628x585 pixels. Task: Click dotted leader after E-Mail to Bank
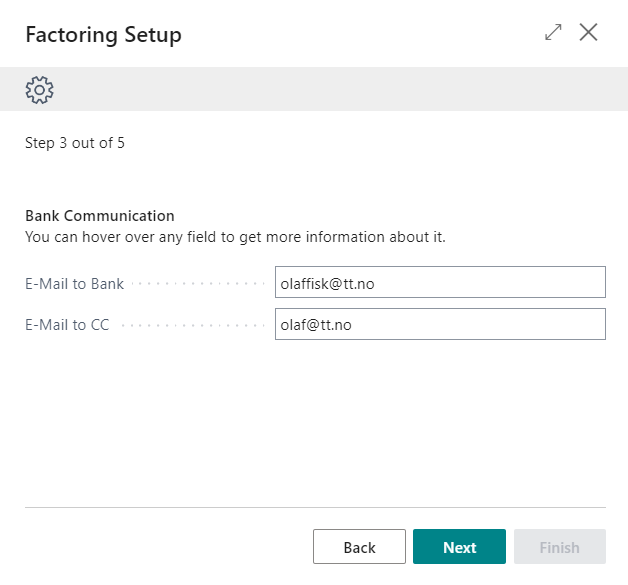198,284
